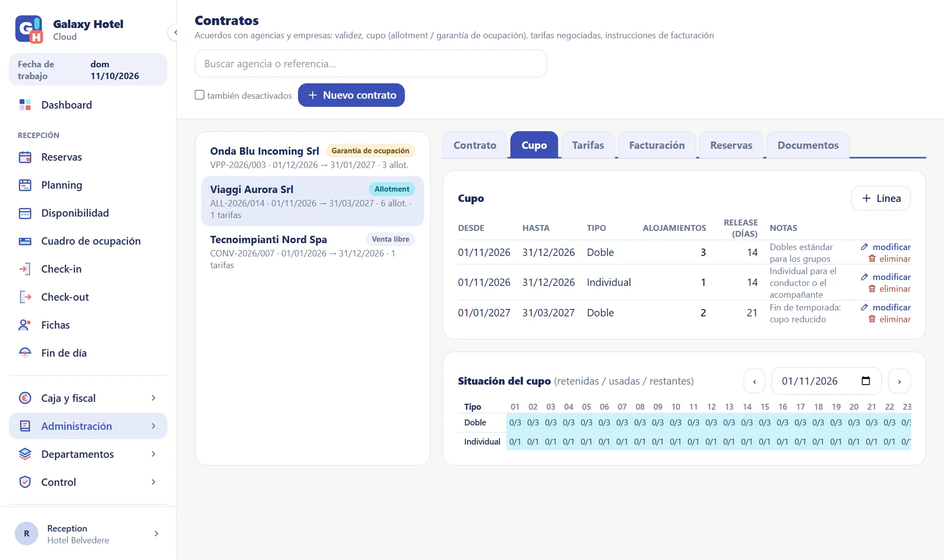This screenshot has height=560, width=944.
Task: Click the Check-out arrow icon
Action: pos(25,297)
